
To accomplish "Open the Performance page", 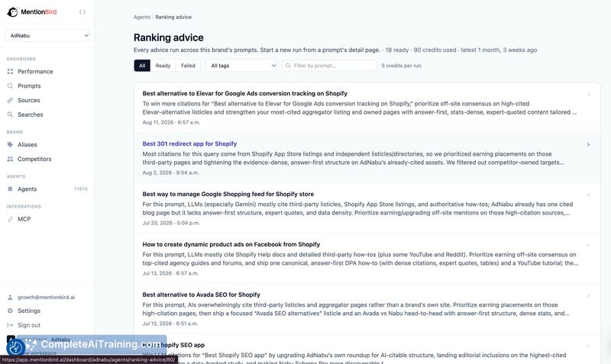I will (35, 72).
